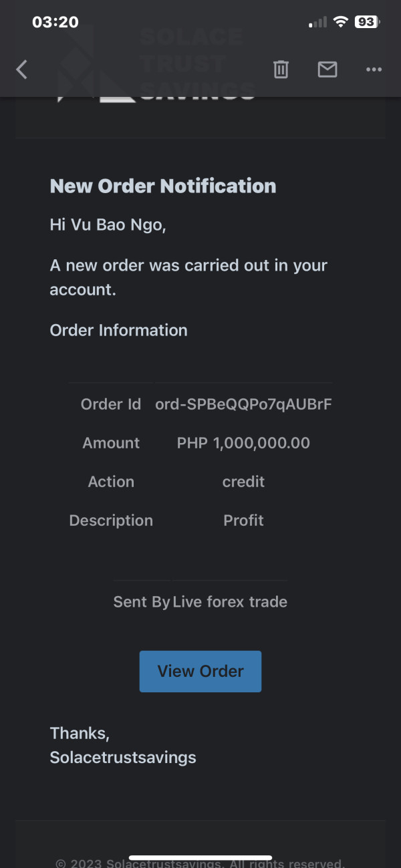401x868 pixels.
Task: Tap the greeting "Hi Vu Bao Ngo"
Action: [x=108, y=225]
